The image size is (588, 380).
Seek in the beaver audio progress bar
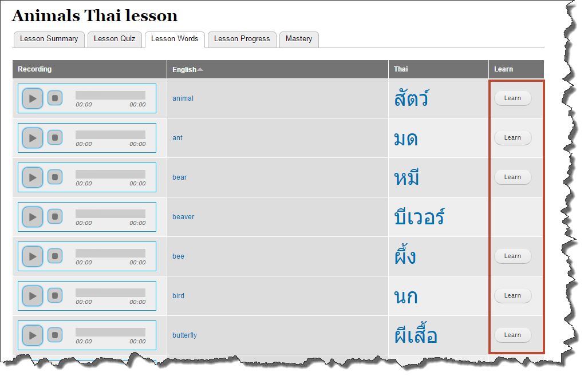pos(111,213)
